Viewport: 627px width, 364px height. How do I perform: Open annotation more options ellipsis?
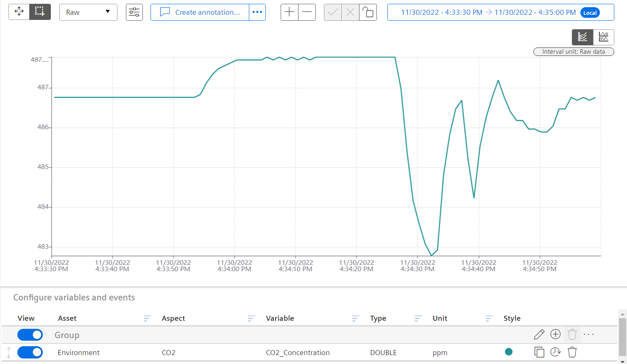257,12
